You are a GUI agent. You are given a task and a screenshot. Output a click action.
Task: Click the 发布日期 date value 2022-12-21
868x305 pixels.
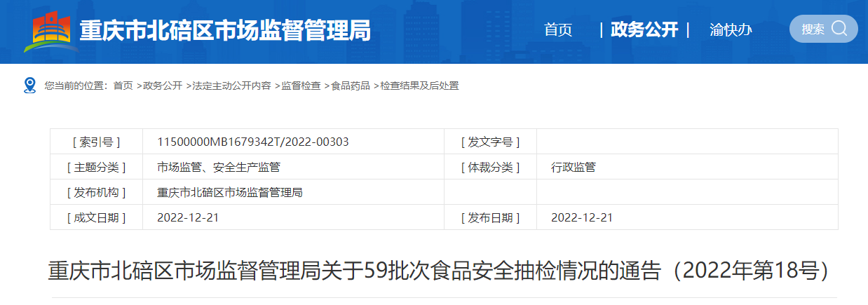[582, 218]
